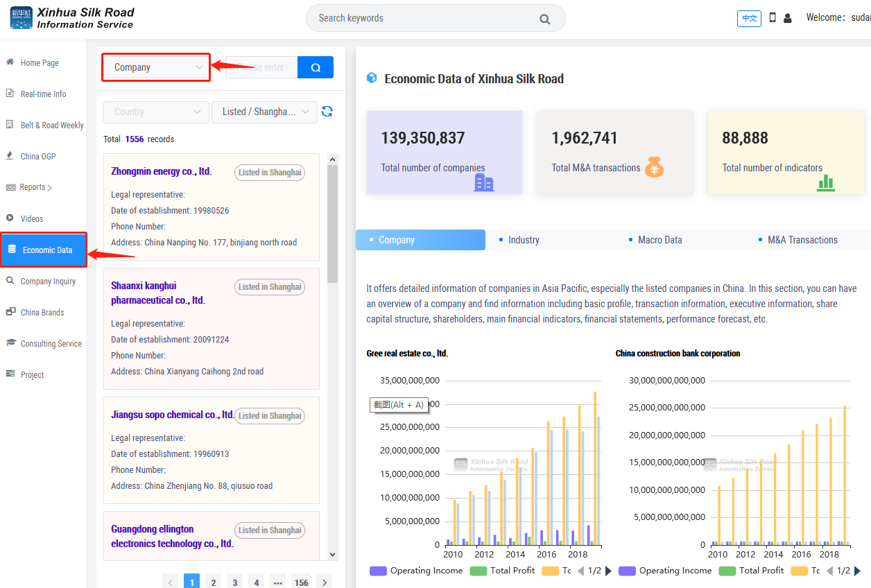Image resolution: width=871 pixels, height=588 pixels.
Task: Click the Belt & Road Weekly icon
Action: (x=10, y=124)
